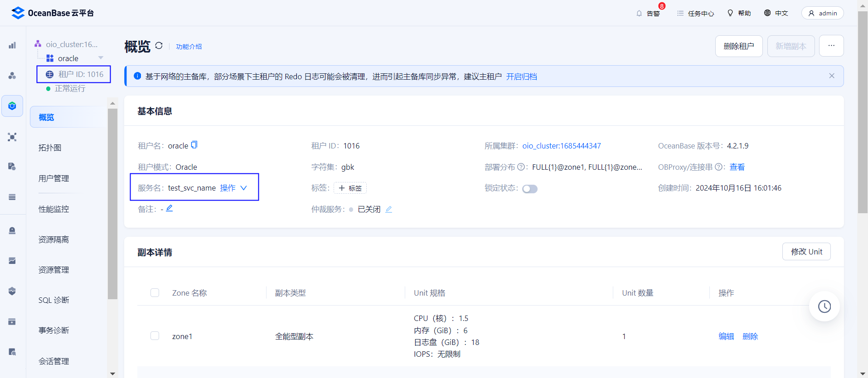Screen dimensions: 868x378
Task: Open the siren alarm icon in left rail
Action: 12,230
